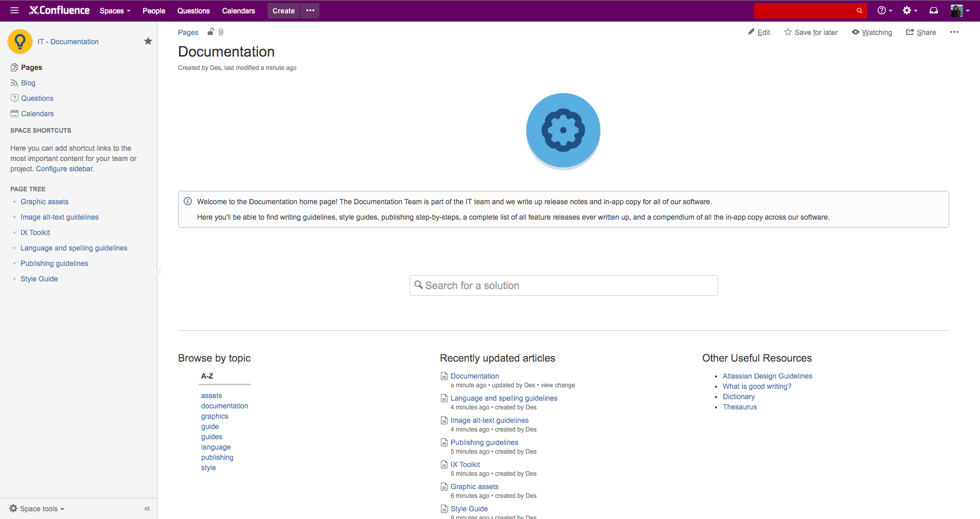Open the What is good writing? link
This screenshot has height=519, width=980.
pos(757,386)
